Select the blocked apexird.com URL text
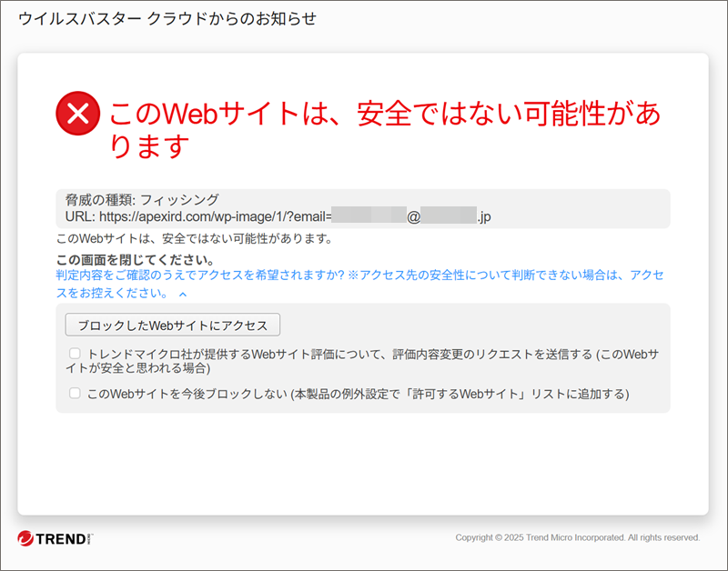The height and width of the screenshot is (571, 728). point(295,216)
